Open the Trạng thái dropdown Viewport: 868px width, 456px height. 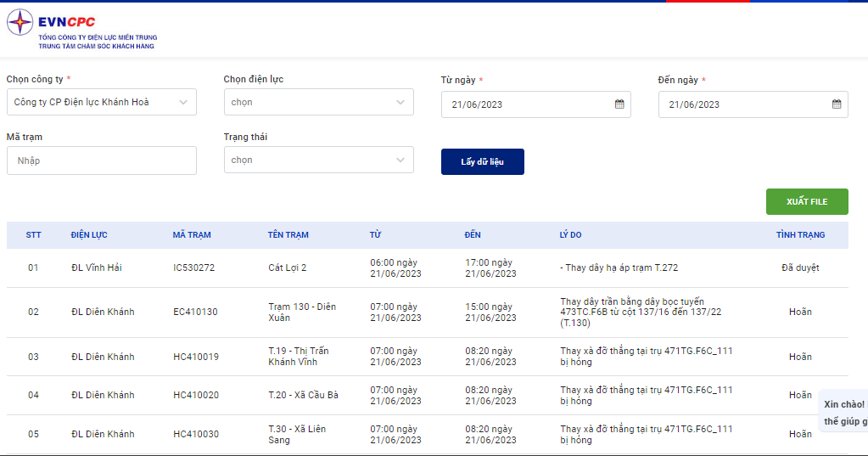pos(318,160)
